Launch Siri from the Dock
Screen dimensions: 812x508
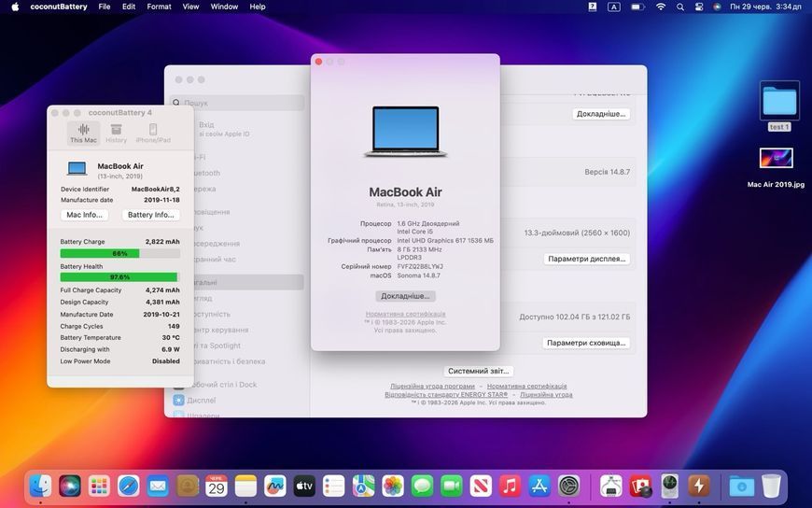70,486
